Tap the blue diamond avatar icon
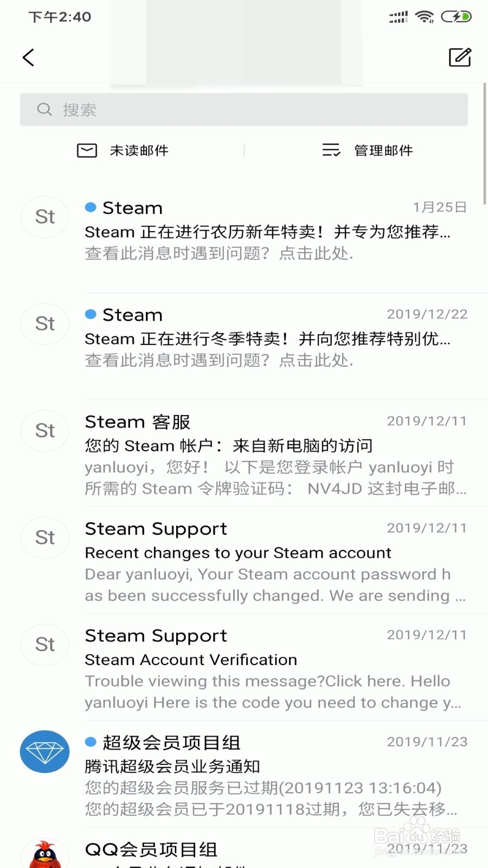Screen dimensions: 488x868 pos(45,751)
